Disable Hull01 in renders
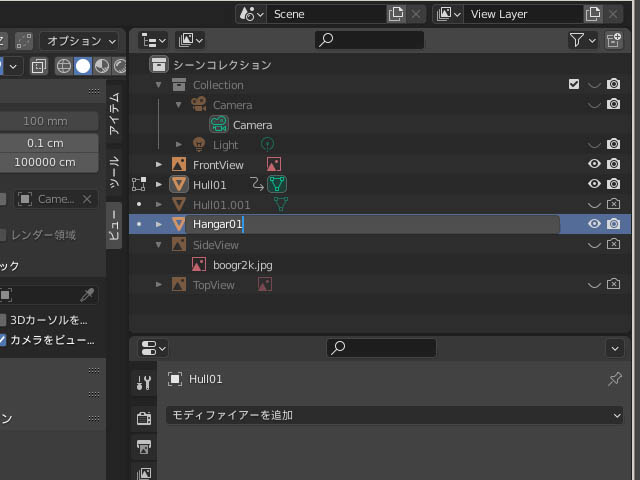Image resolution: width=640 pixels, height=480 pixels. pyautogui.click(x=613, y=184)
